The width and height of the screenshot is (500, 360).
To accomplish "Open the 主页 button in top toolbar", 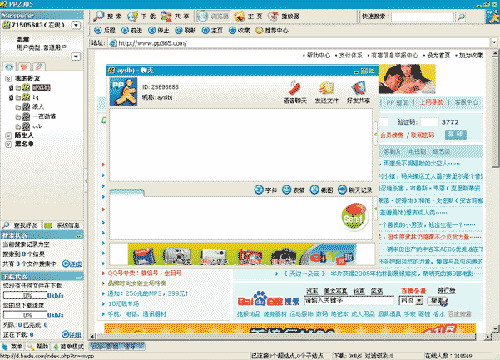I will [249, 16].
